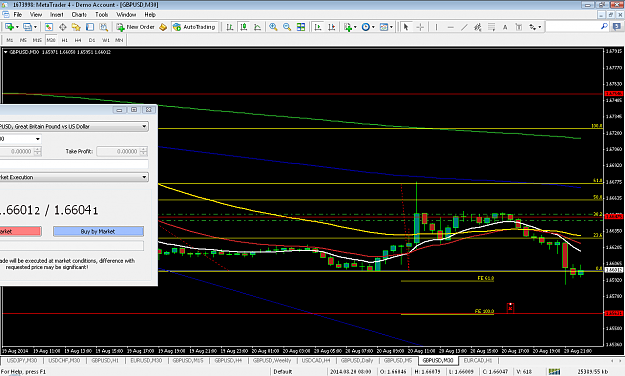Switch to M15 timeframe
625x376 pixels.
[37, 40]
